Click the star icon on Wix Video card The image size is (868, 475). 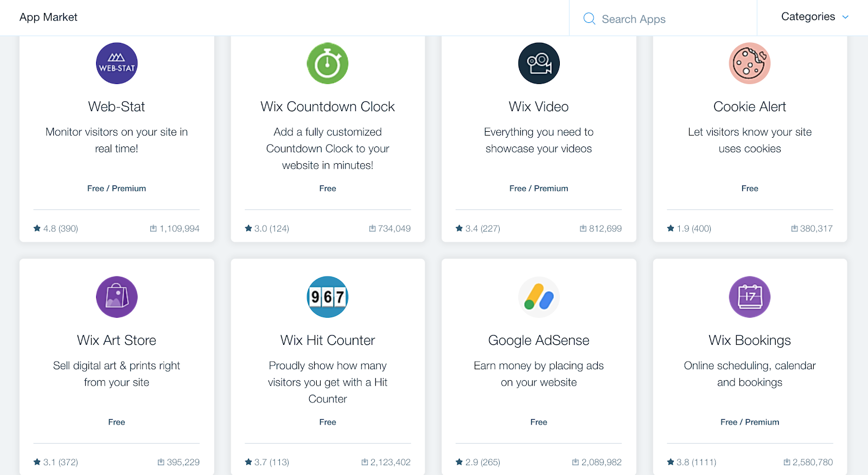[x=459, y=228]
